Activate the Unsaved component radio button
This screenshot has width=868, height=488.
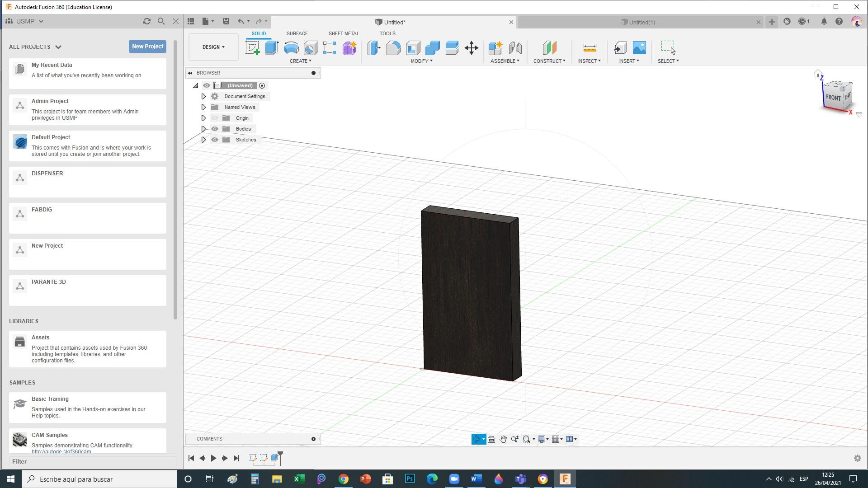(x=262, y=85)
